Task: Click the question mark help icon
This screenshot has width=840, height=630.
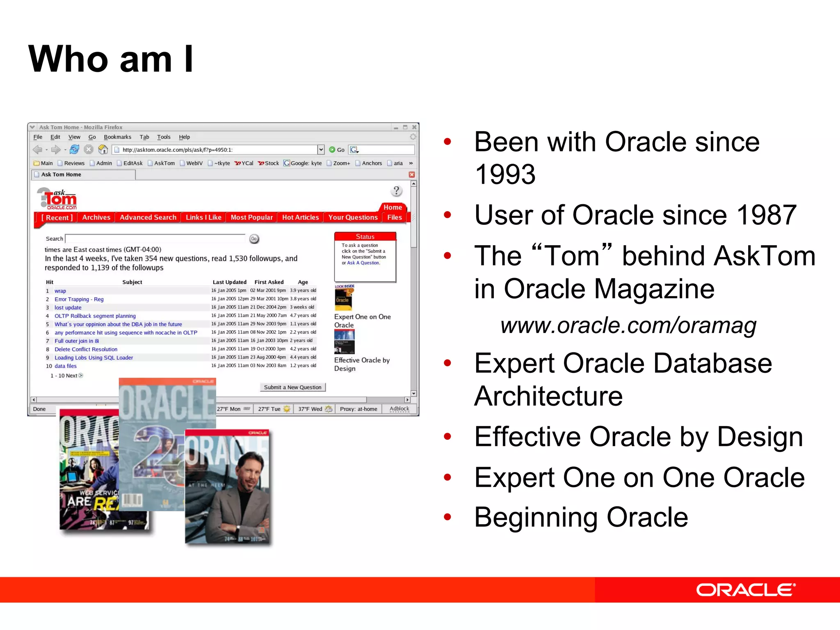Action: (x=396, y=191)
